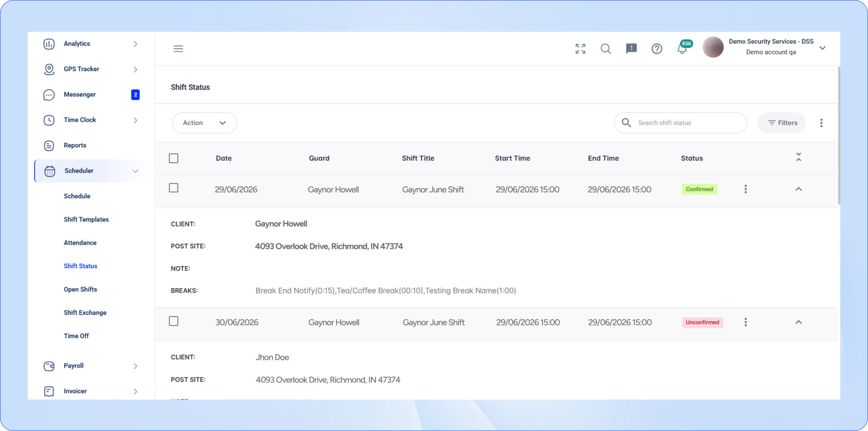Open the feedback message icon
Image resolution: width=868 pixels, height=431 pixels.
pos(632,49)
